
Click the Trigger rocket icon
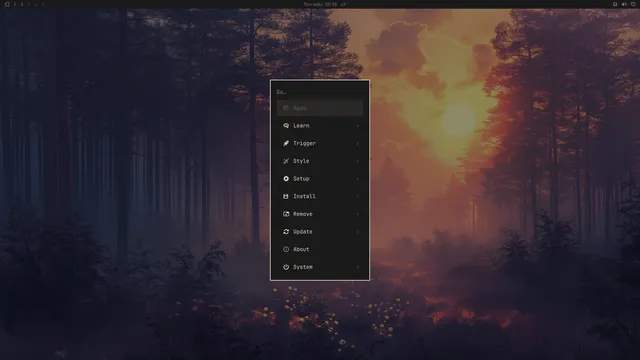[x=286, y=143]
